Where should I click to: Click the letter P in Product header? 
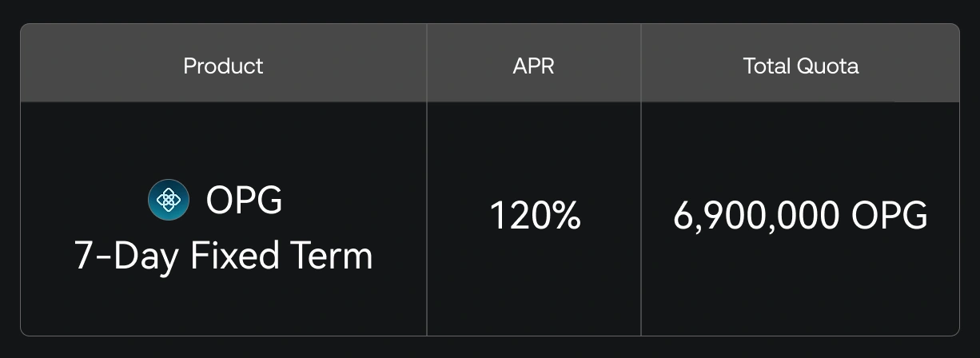[190, 66]
